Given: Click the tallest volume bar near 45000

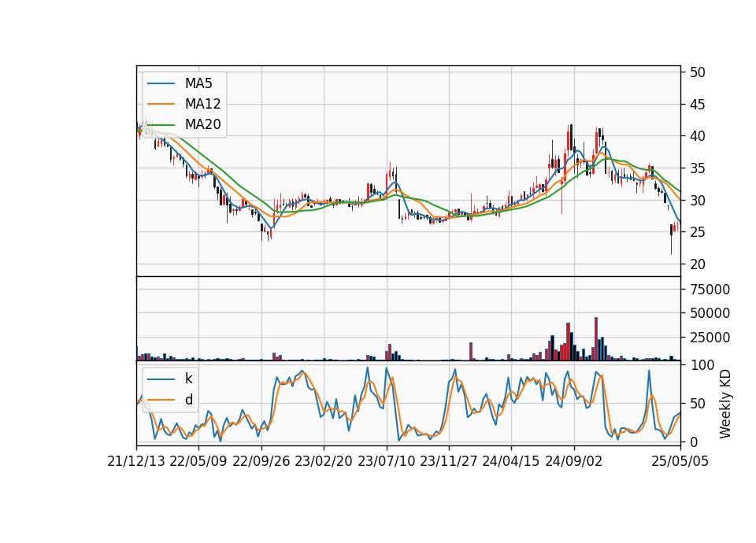Looking at the screenshot, I should pos(596,338).
